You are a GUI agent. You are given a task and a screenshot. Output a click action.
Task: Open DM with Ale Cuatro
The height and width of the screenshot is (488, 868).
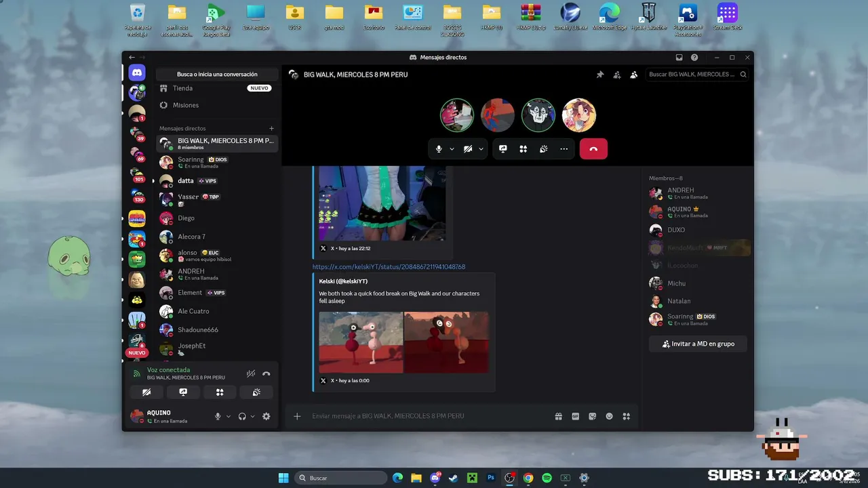[x=217, y=311]
